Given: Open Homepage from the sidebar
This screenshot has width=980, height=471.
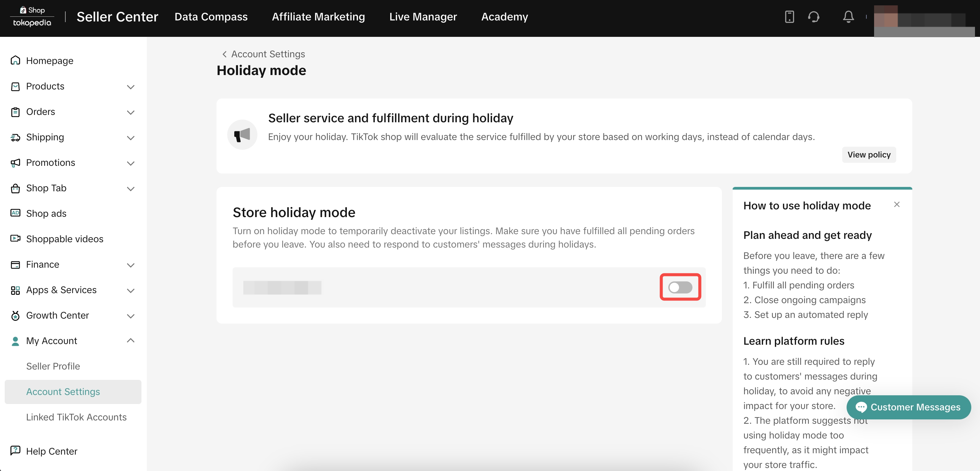Looking at the screenshot, I should click(x=50, y=60).
